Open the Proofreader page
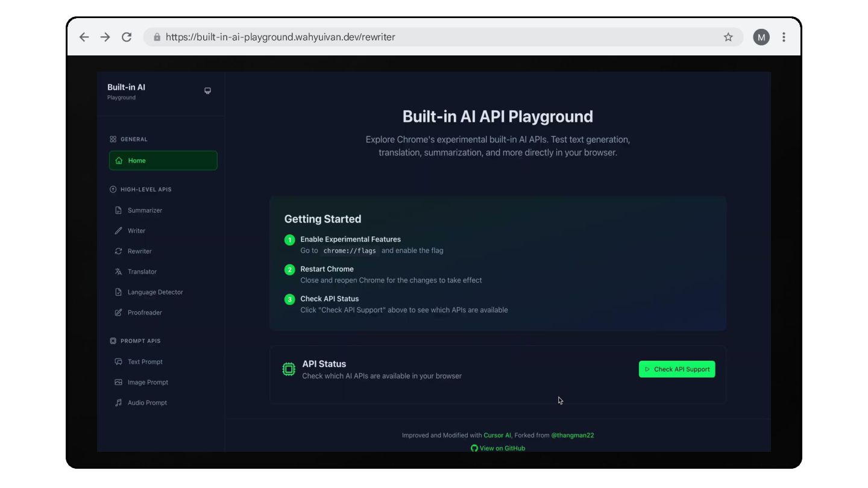The width and height of the screenshot is (868, 488). pos(163,313)
